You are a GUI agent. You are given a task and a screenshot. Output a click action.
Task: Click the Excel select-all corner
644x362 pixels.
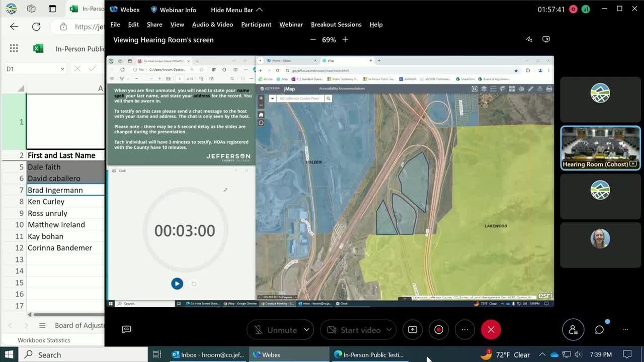(x=20, y=88)
